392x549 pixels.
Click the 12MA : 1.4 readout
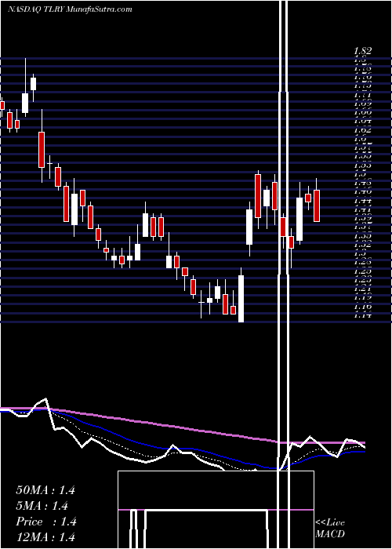point(45,537)
